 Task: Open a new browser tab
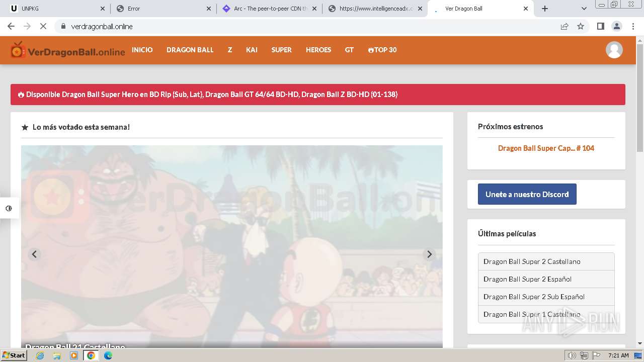click(x=545, y=9)
